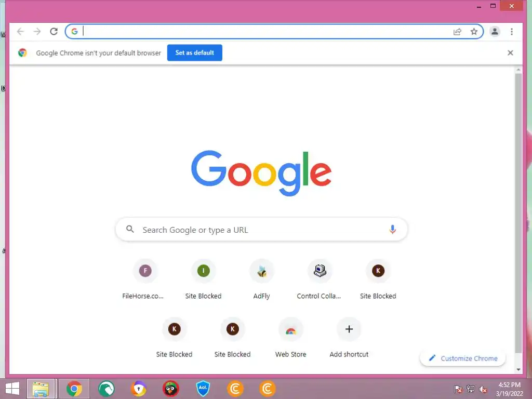
Task: Open the green bird browser on taskbar
Action: click(x=106, y=389)
